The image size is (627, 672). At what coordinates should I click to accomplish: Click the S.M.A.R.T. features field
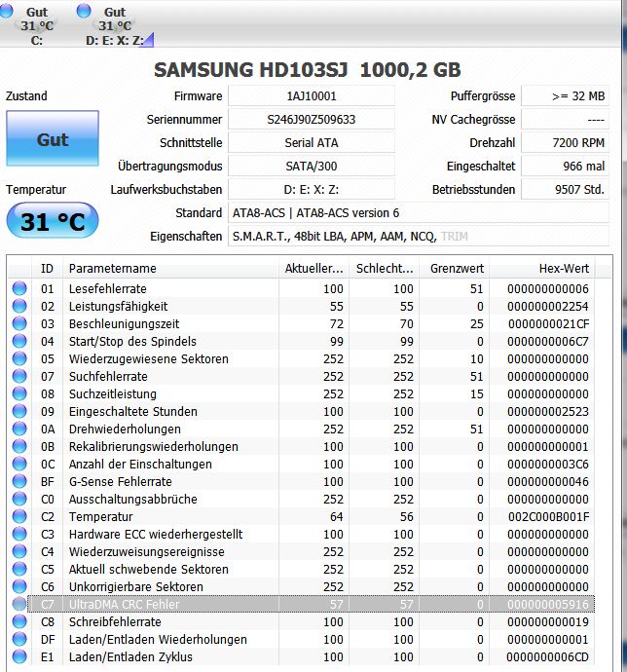[419, 236]
